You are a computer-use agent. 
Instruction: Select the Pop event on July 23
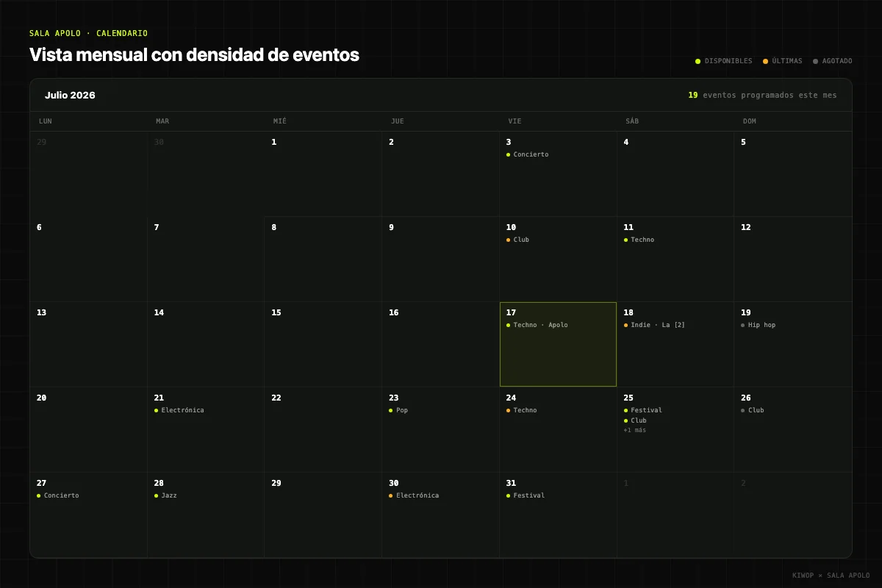click(x=398, y=410)
